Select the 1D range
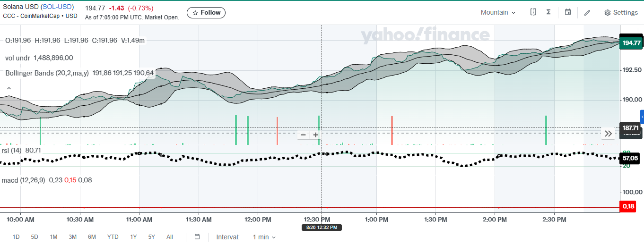The height and width of the screenshot is (245, 644). click(16, 237)
